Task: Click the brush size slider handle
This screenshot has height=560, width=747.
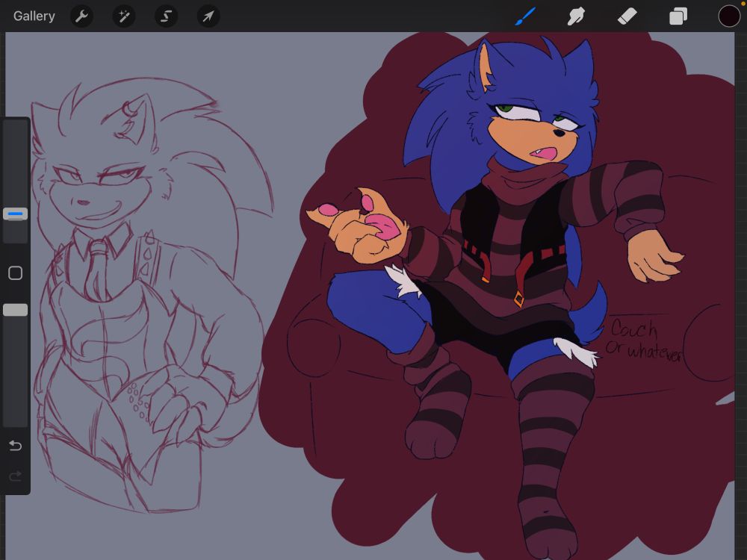Action: pyautogui.click(x=15, y=214)
